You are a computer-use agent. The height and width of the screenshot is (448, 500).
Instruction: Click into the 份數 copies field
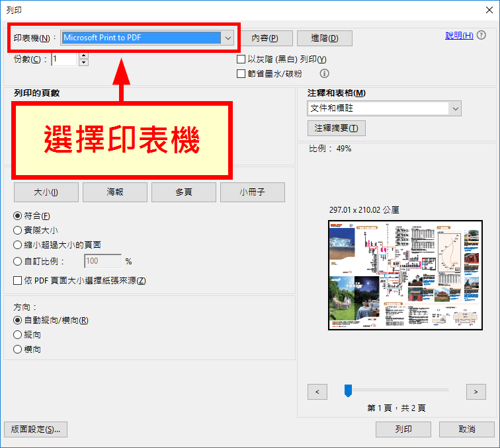click(64, 59)
